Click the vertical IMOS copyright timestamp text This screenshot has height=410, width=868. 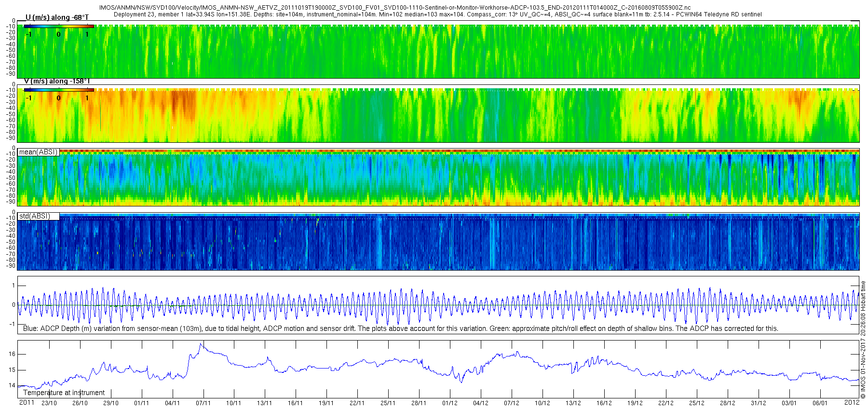pyautogui.click(x=863, y=340)
